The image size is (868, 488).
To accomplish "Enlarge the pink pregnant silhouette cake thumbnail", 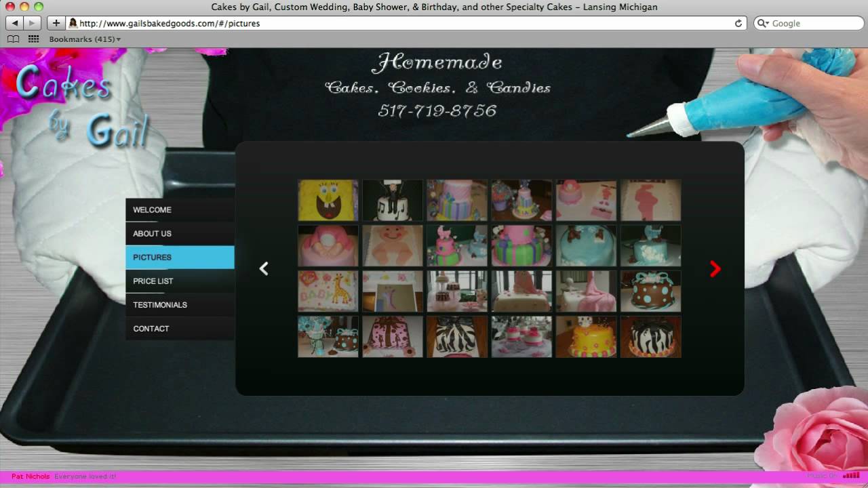I will click(x=651, y=200).
